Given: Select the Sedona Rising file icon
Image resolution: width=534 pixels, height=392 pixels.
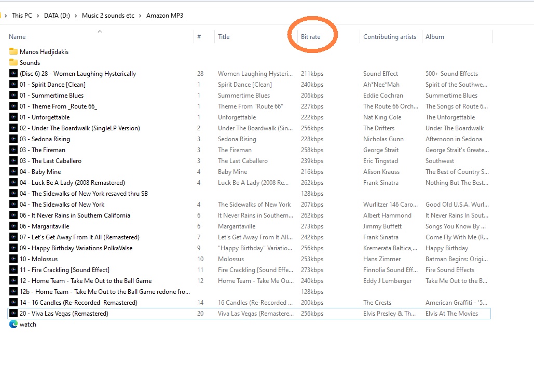Looking at the screenshot, I should [13, 139].
